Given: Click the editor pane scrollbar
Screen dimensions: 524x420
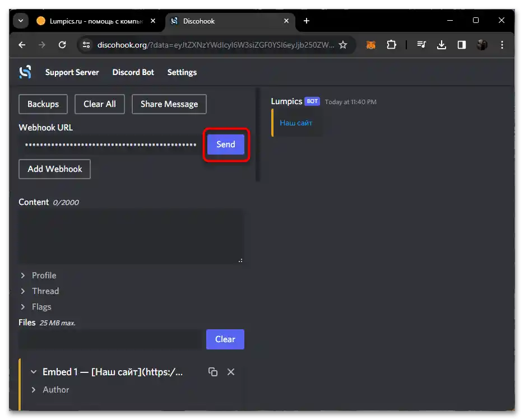Looking at the screenshot, I should click(258, 135).
